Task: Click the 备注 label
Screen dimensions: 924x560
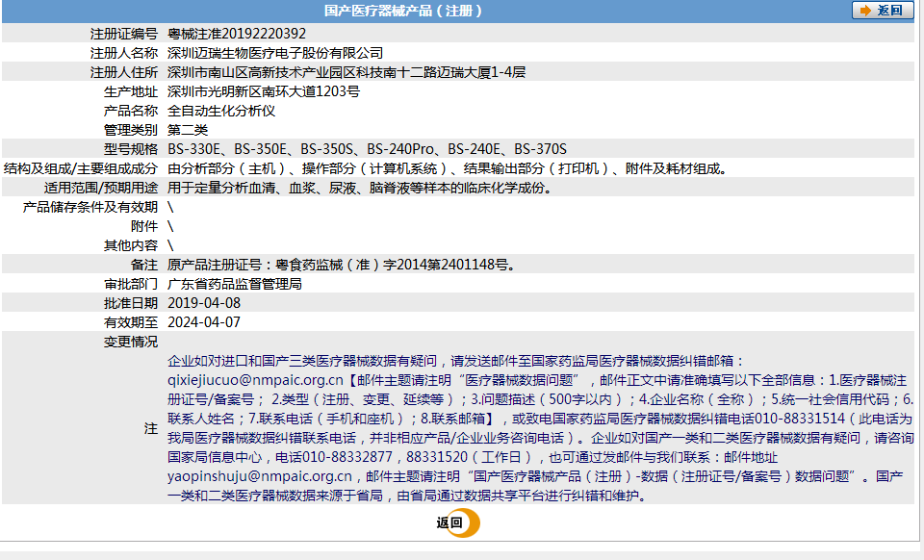Action: tap(144, 265)
